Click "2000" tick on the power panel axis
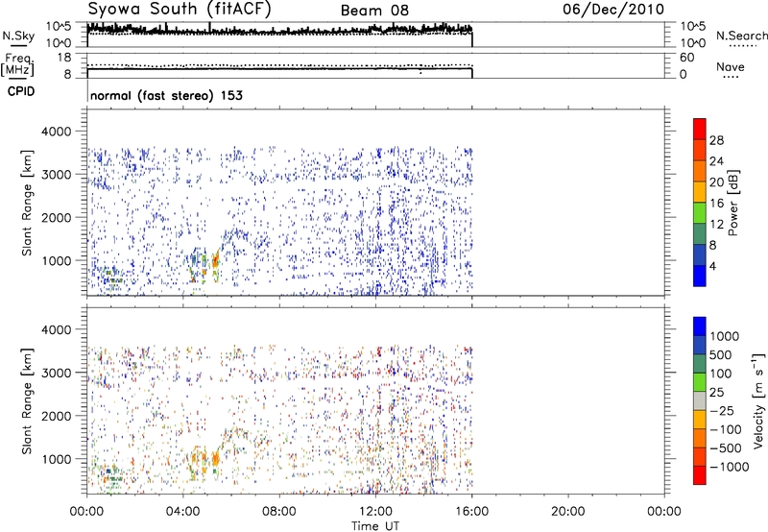Image resolution: width=768 pixels, height=532 pixels. pos(57,217)
